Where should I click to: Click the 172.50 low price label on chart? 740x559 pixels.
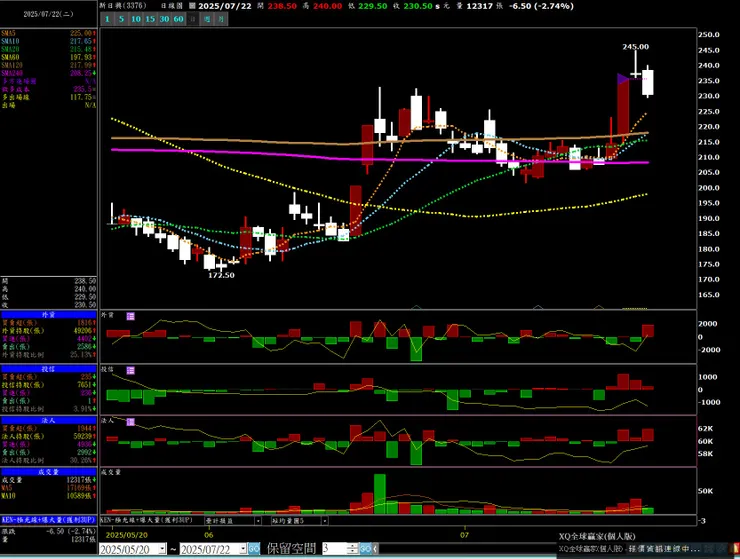point(221,275)
